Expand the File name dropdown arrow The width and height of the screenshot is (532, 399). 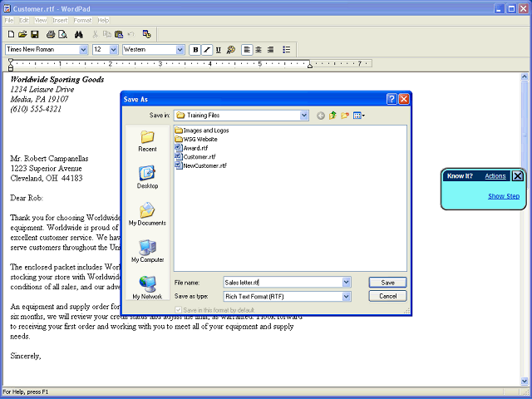click(x=346, y=283)
